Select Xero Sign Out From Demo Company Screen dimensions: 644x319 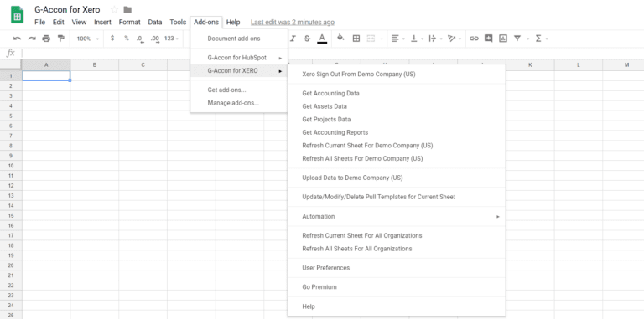[397, 75]
